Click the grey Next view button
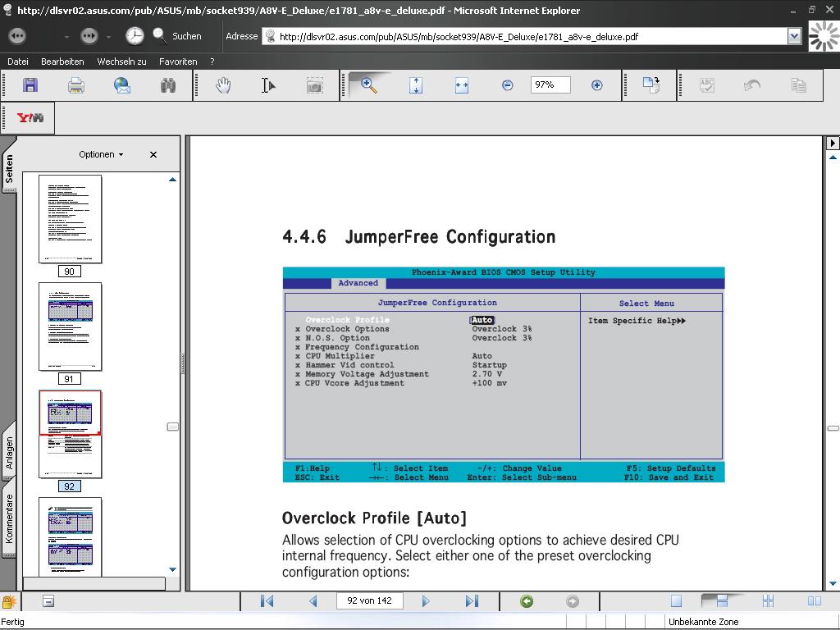This screenshot has width=840, height=630. pyautogui.click(x=572, y=601)
